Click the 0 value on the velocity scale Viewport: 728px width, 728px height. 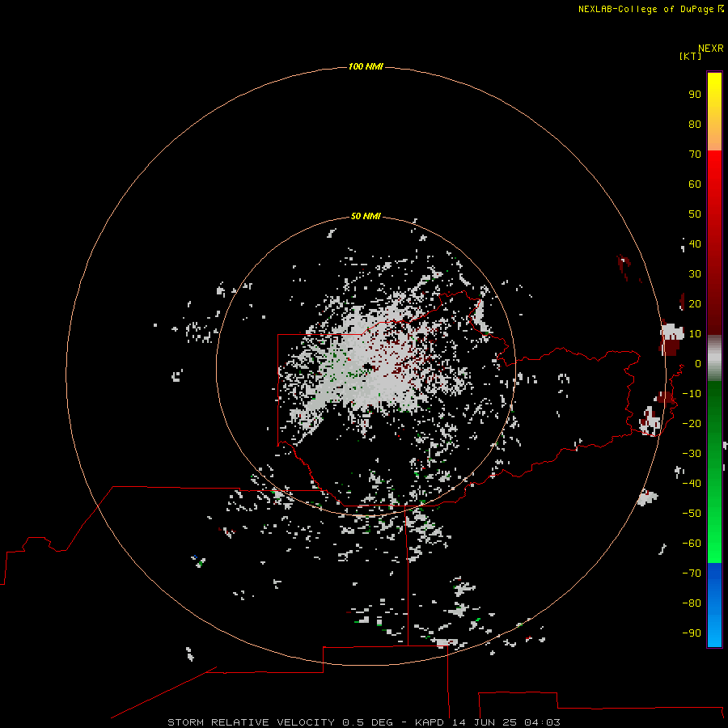(698, 364)
